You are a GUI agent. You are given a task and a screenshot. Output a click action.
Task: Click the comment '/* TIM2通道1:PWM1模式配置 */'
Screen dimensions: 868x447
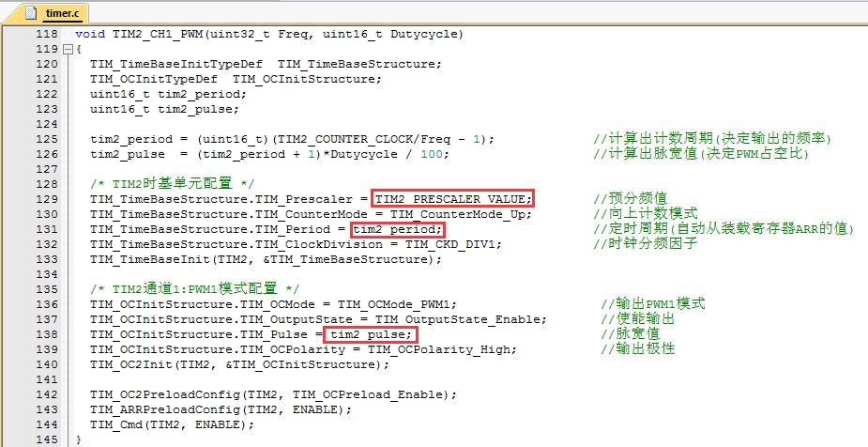pos(195,289)
